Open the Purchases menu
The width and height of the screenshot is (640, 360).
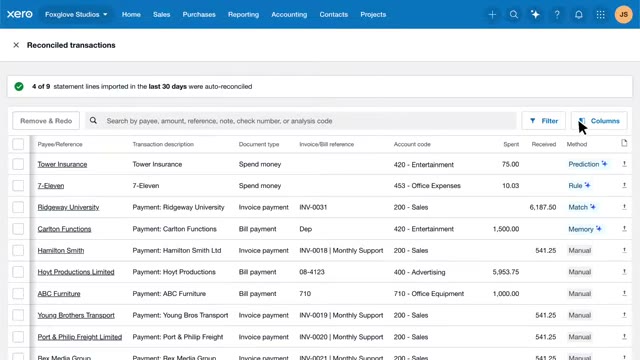click(199, 14)
